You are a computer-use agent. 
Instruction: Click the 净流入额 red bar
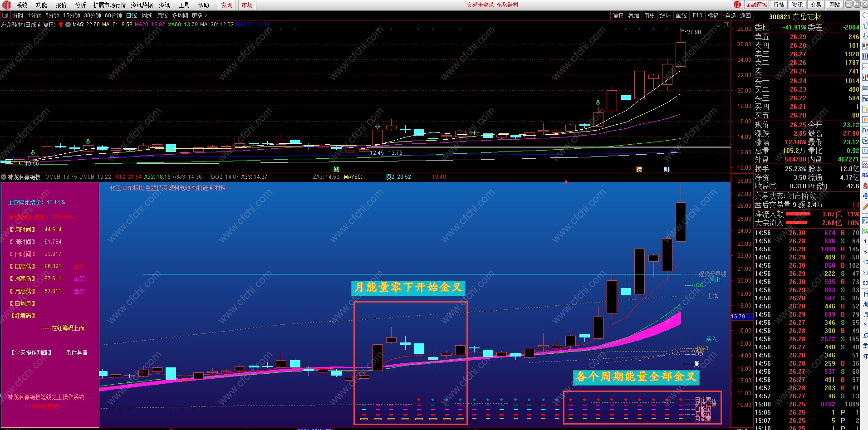pyautogui.click(x=798, y=214)
